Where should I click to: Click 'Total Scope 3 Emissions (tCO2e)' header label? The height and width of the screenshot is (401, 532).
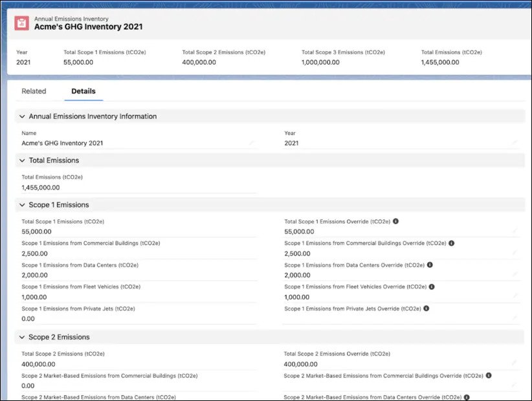click(x=344, y=52)
